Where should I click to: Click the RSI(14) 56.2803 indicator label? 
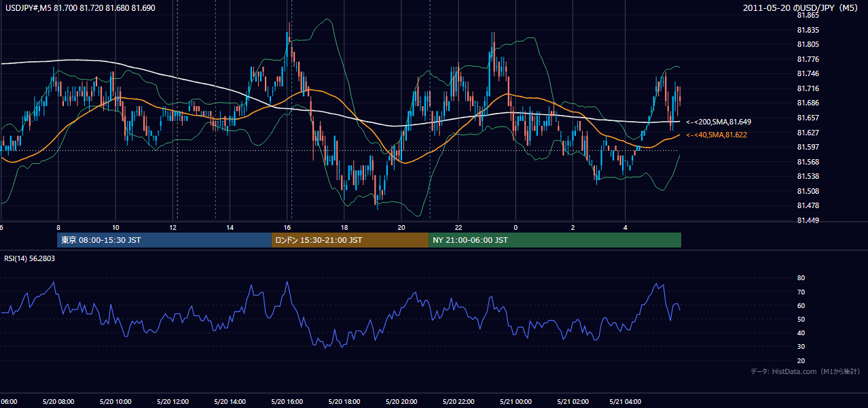tap(30, 258)
